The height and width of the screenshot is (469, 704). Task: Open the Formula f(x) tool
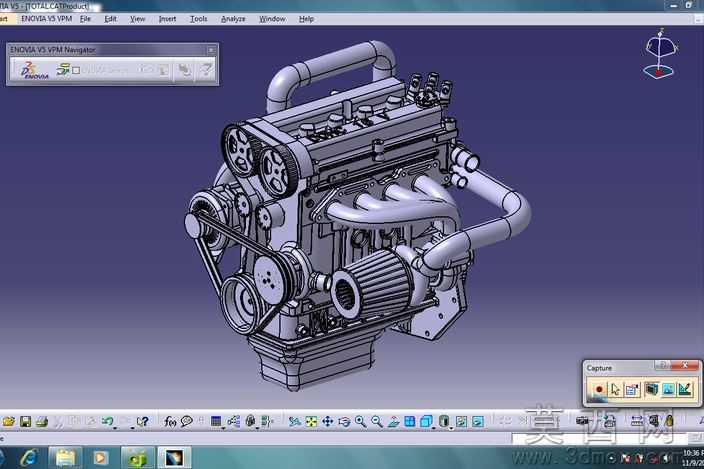click(170, 421)
